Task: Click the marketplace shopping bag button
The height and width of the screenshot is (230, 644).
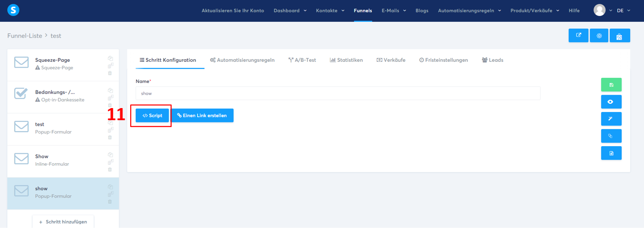Action: click(619, 35)
